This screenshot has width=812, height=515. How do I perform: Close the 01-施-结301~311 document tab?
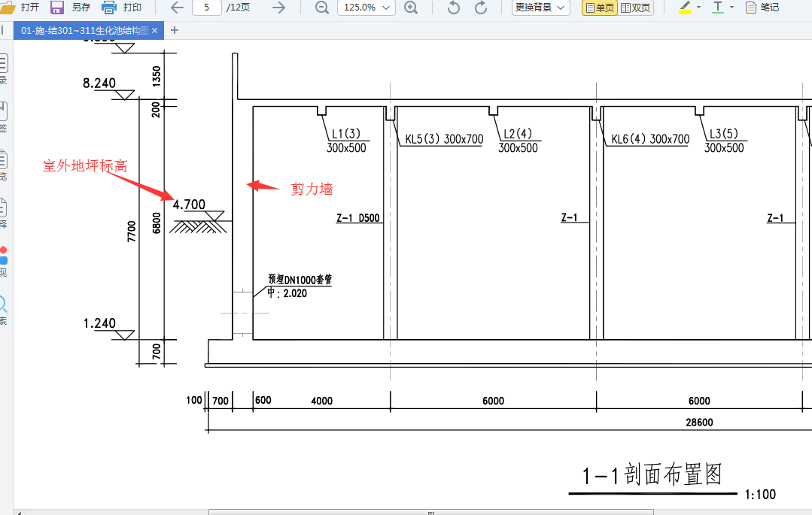point(155,31)
